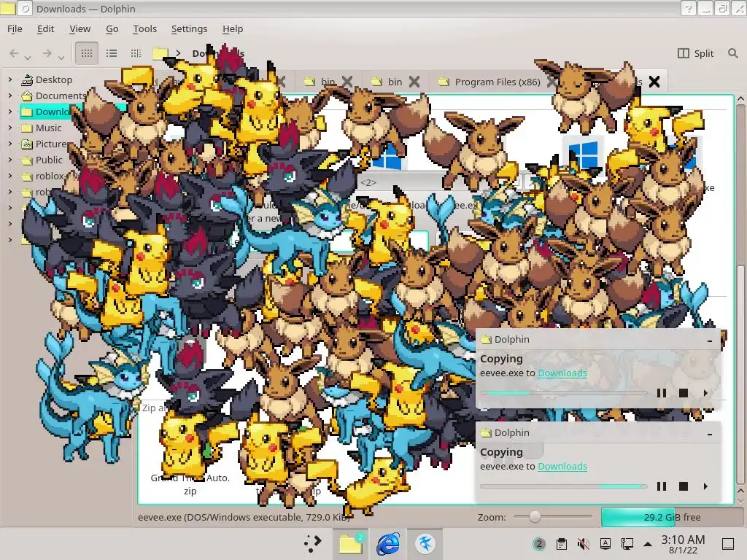
Task: Close the rightmost open tab
Action: [x=654, y=82]
